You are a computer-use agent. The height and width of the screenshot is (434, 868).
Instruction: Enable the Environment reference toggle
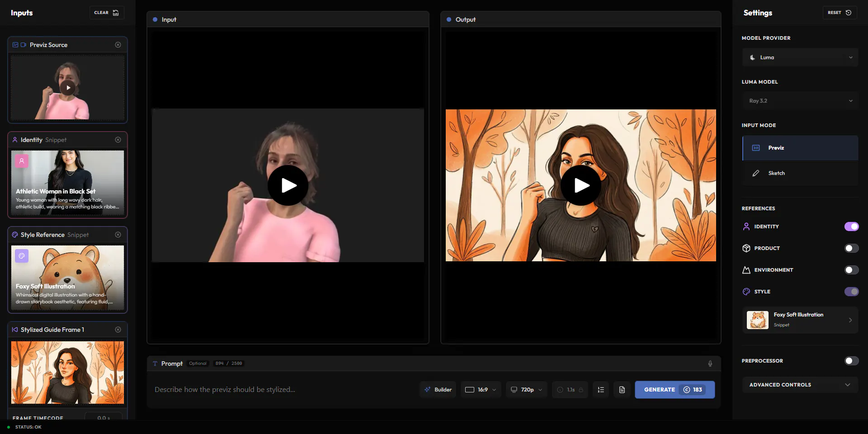pyautogui.click(x=851, y=270)
